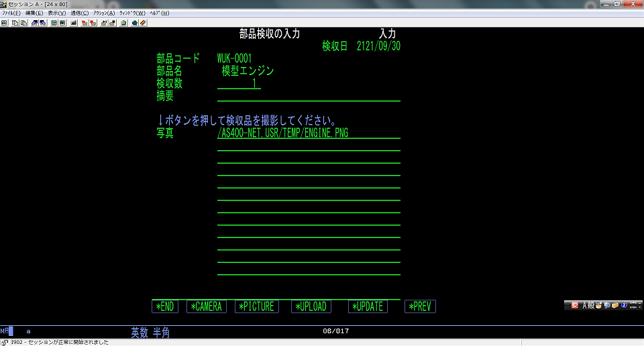The height and width of the screenshot is (346, 644).
Task: Click the globe icon in the toolbar
Action: pos(134,22)
